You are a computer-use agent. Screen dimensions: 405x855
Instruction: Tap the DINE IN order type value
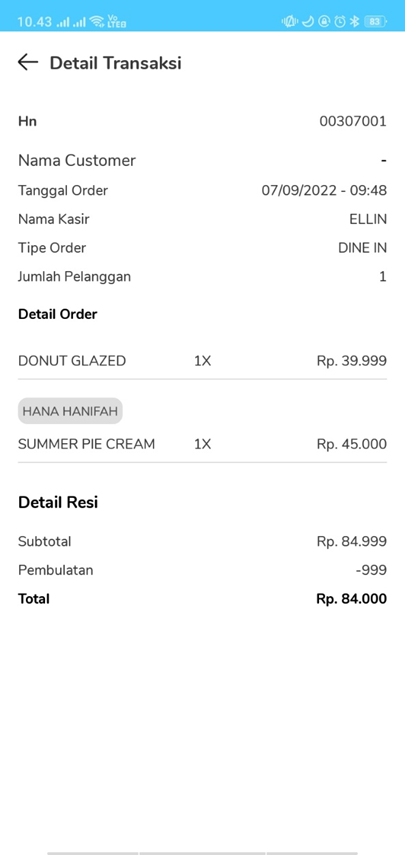click(x=362, y=249)
